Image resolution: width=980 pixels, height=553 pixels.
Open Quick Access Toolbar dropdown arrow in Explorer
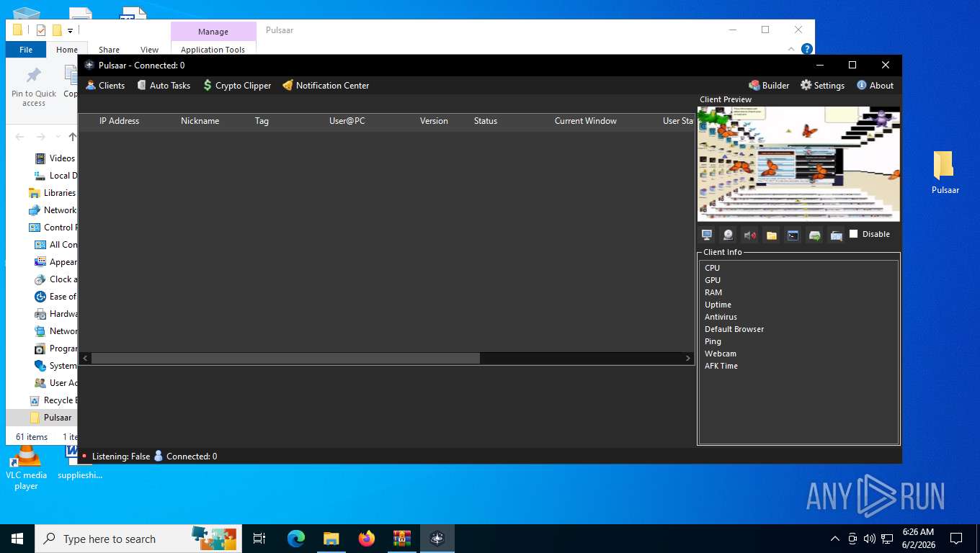(70, 30)
